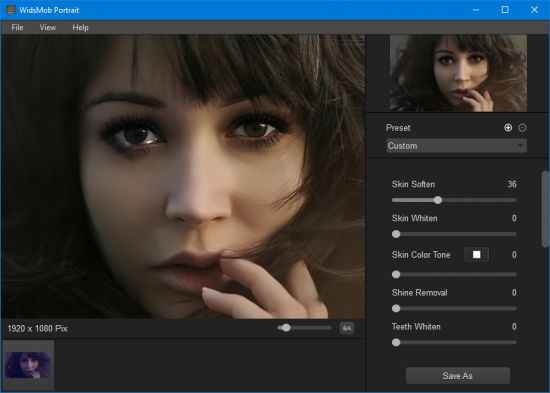Pick the Skin Color Tone white swatch
The width and height of the screenshot is (550, 393).
[476, 254]
